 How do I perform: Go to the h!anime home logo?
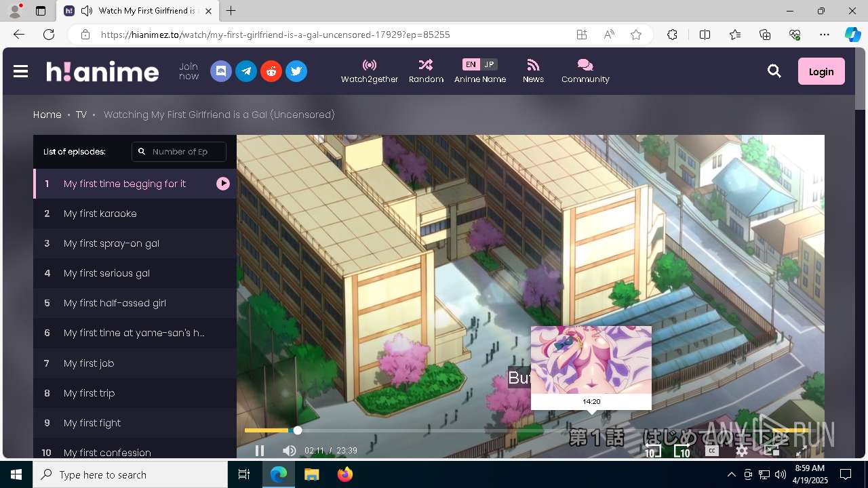[102, 71]
